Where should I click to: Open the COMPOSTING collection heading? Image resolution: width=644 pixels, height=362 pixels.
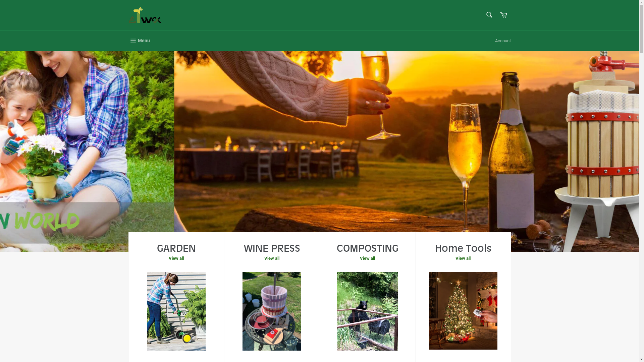coord(367,248)
